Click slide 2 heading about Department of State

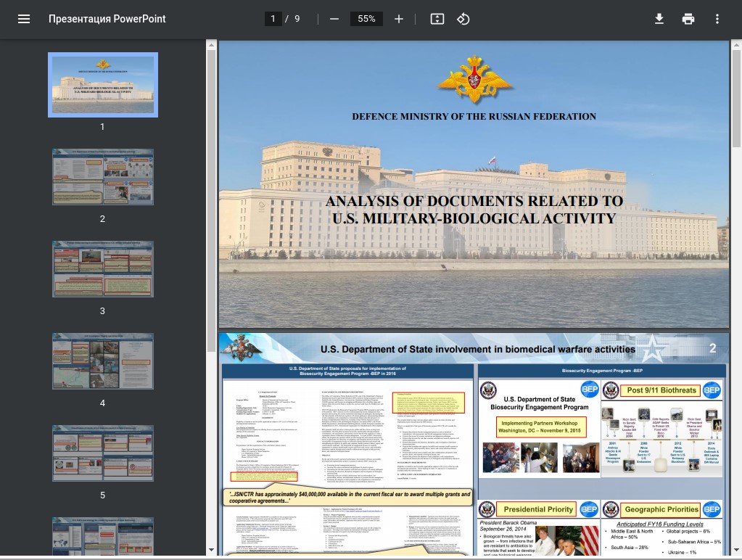pyautogui.click(x=477, y=350)
